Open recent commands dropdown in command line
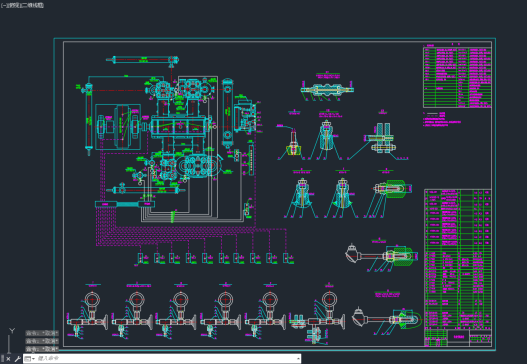 [x=30, y=359]
